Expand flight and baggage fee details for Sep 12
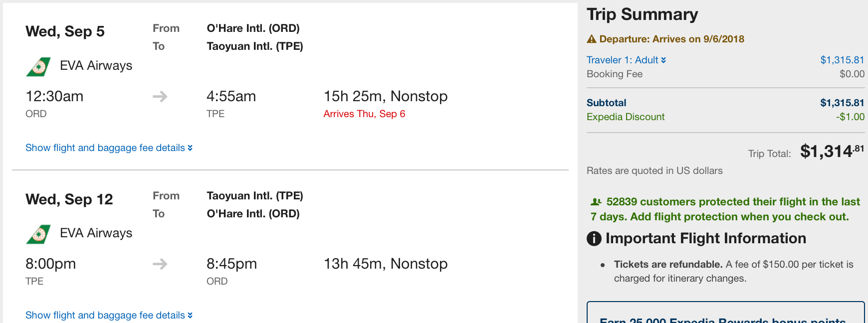The width and height of the screenshot is (868, 323). (x=109, y=316)
